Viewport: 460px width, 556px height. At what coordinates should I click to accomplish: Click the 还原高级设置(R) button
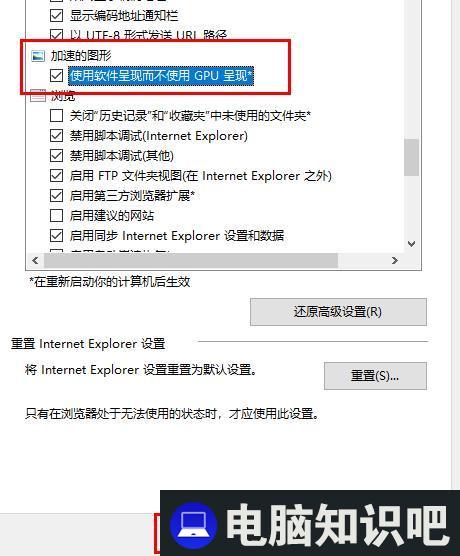tap(338, 312)
